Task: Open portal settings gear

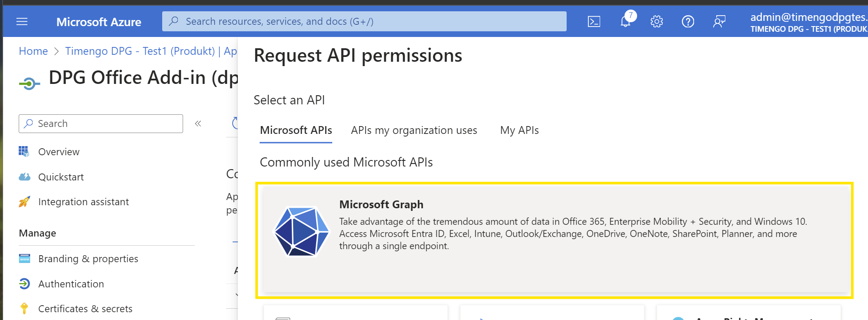Action: 656,22
